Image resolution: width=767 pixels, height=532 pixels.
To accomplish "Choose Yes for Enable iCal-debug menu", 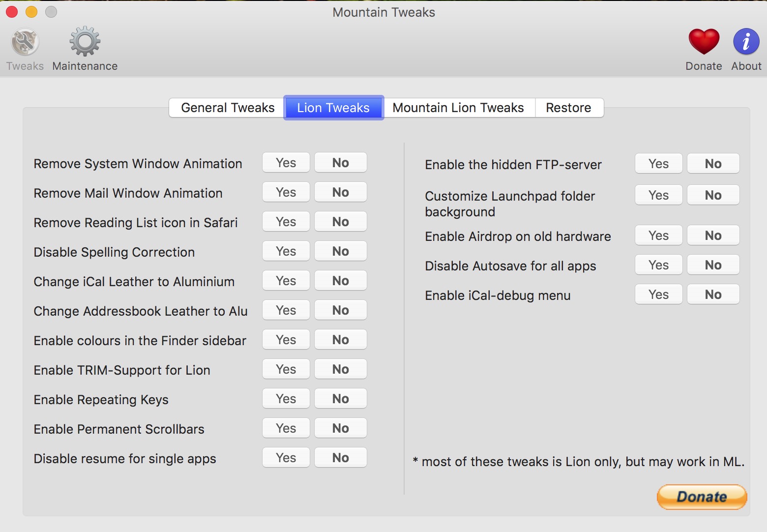I will (659, 295).
